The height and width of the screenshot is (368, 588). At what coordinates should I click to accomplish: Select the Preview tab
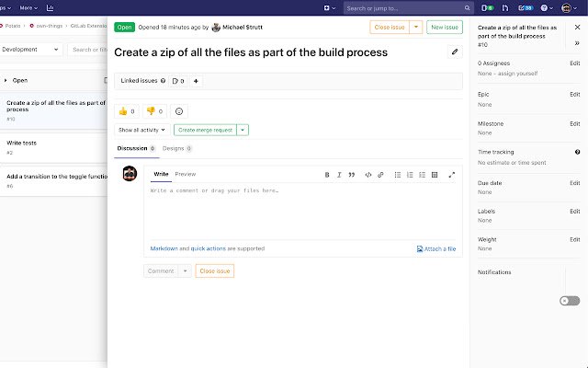click(186, 174)
